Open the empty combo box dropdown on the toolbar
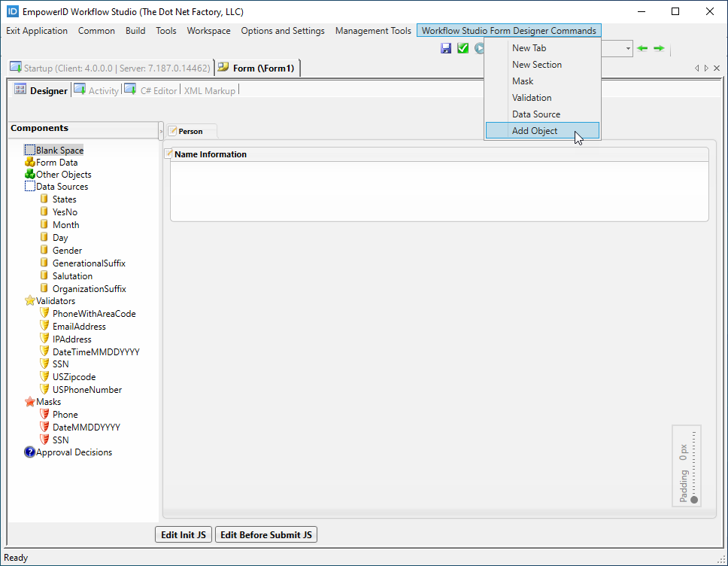728x566 pixels. coord(628,47)
